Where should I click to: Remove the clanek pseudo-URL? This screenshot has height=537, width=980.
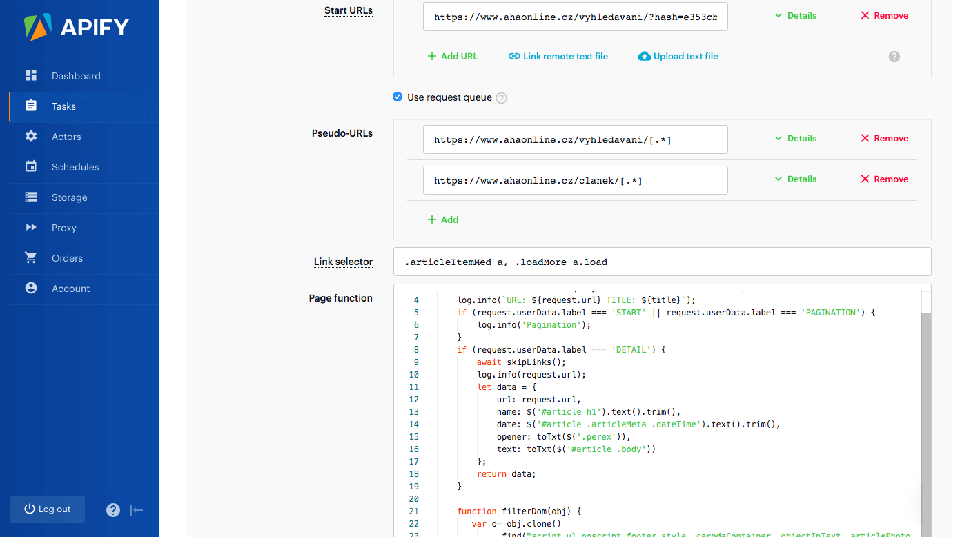coord(884,179)
